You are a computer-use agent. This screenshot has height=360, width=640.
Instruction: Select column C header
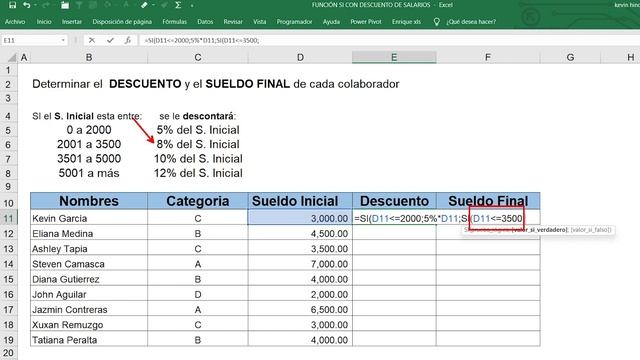point(198,58)
